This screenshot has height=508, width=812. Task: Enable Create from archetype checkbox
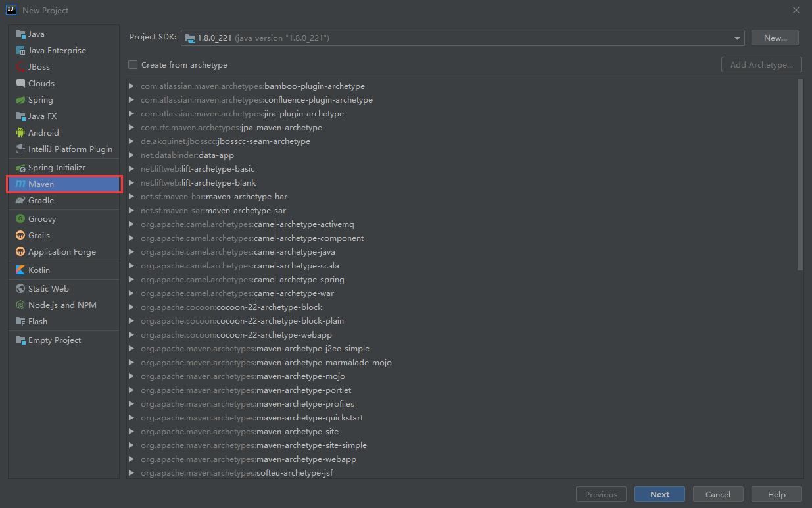click(x=133, y=64)
